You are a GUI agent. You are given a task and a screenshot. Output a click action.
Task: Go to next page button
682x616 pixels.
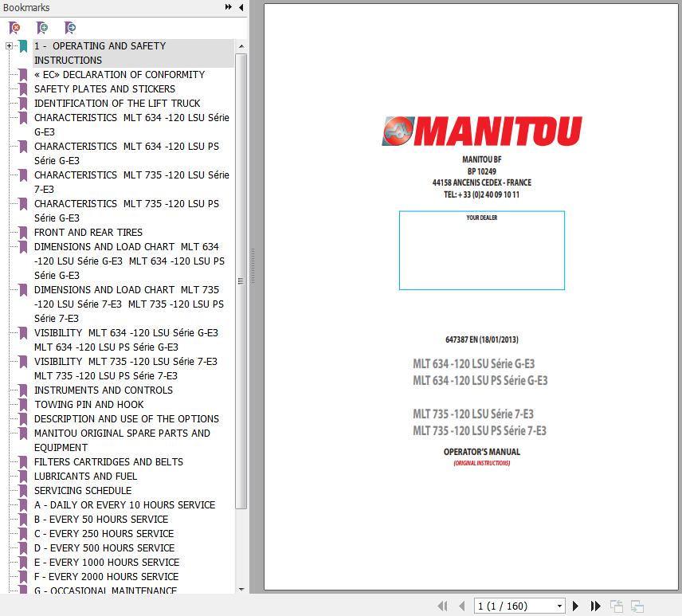tap(575, 606)
